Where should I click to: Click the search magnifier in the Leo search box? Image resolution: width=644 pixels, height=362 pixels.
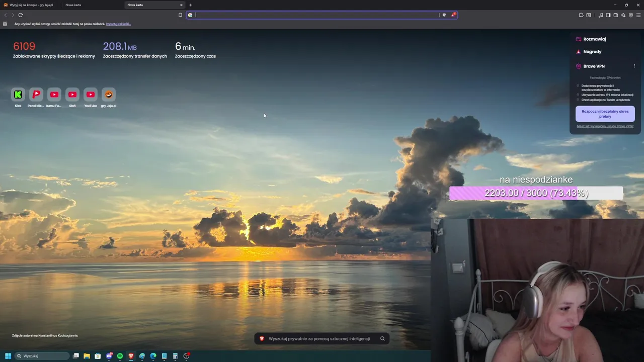[x=382, y=339]
